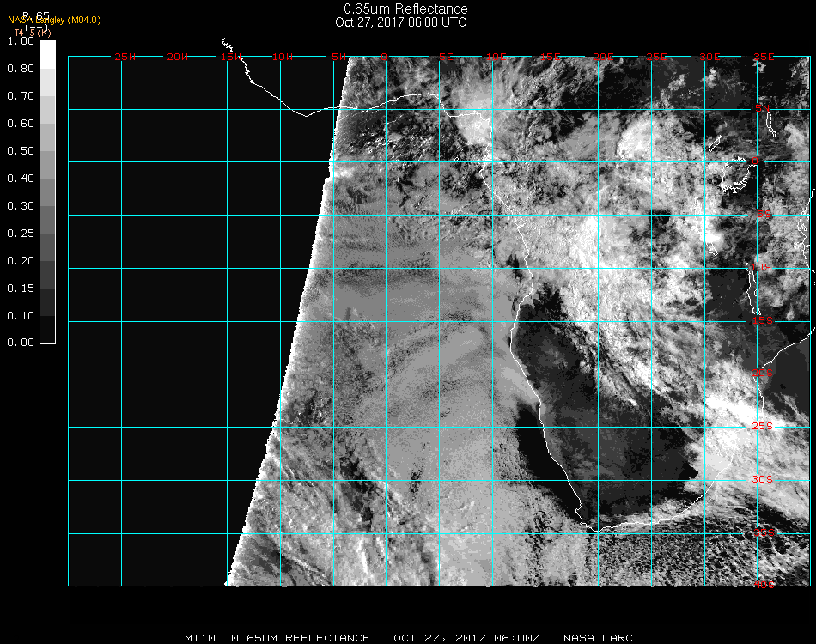Click the "0" equator latitude label on the right
The image size is (816, 644).
[x=755, y=161]
